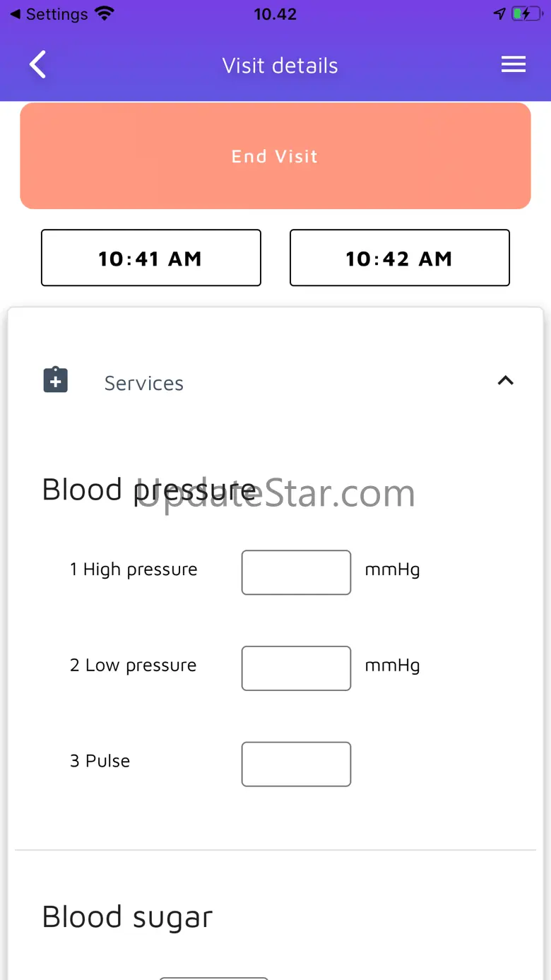Image resolution: width=551 pixels, height=980 pixels.
Task: Open the hamburger menu
Action: click(514, 65)
